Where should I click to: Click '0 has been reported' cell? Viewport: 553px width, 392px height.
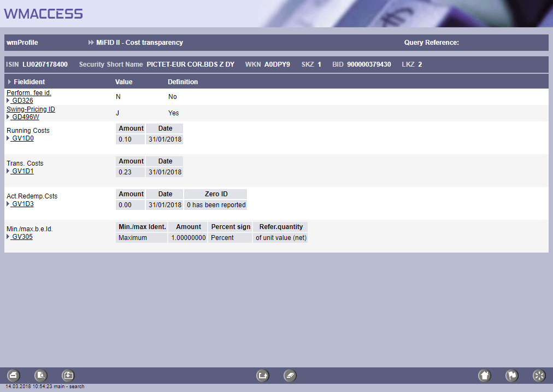(216, 205)
